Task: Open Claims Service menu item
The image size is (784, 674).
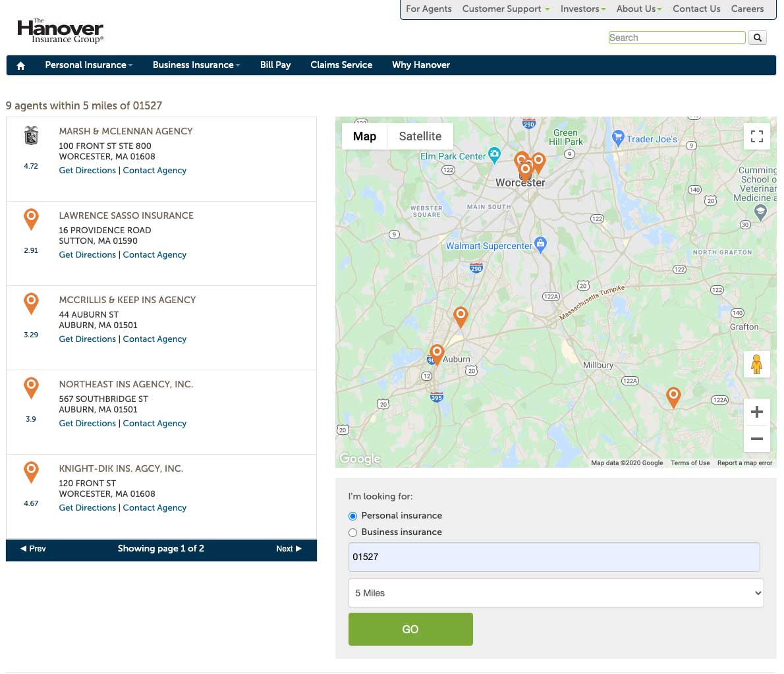Action: (341, 65)
